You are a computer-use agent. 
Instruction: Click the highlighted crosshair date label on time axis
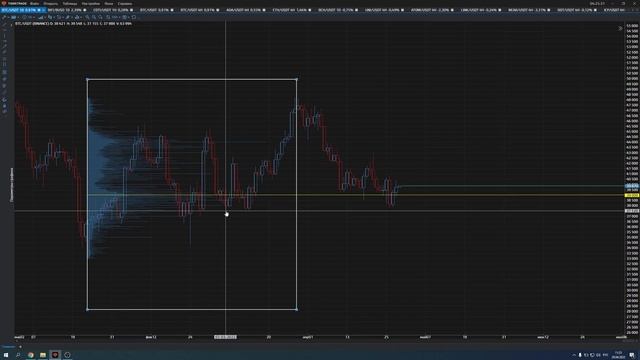click(225, 337)
